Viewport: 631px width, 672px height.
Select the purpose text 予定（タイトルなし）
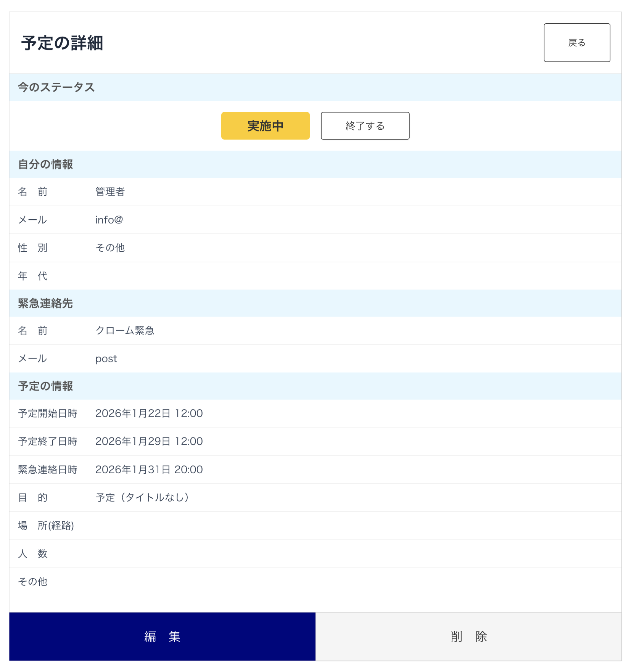(x=142, y=497)
